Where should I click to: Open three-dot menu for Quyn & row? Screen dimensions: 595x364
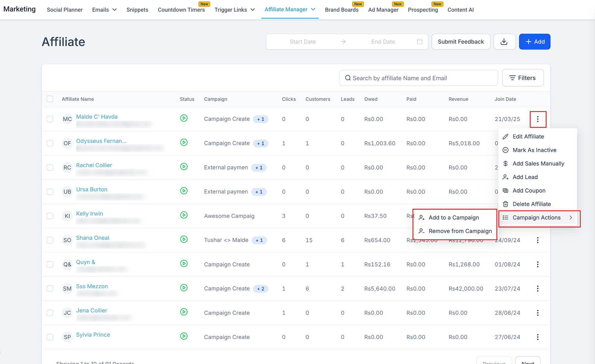[538, 264]
